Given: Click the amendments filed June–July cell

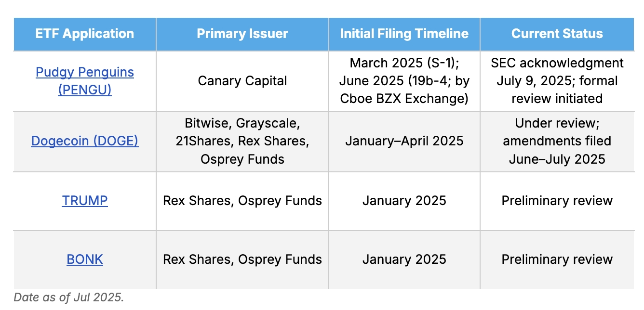Looking at the screenshot, I should 557,142.
